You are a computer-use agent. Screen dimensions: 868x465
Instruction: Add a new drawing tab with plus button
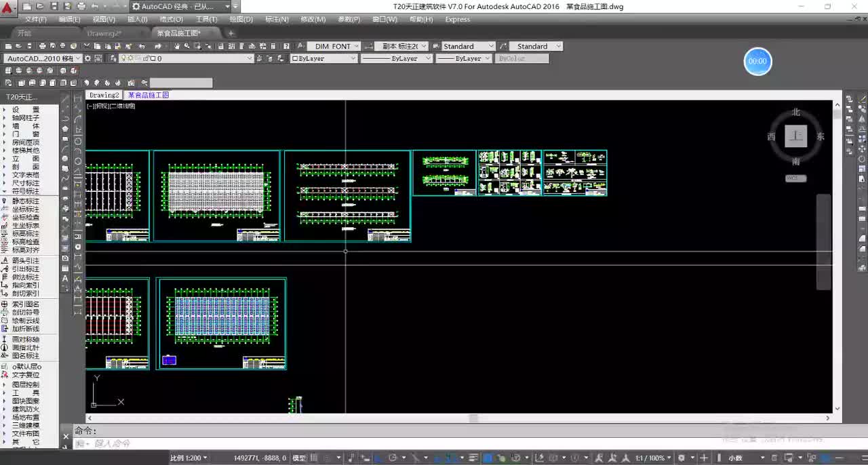(x=231, y=33)
